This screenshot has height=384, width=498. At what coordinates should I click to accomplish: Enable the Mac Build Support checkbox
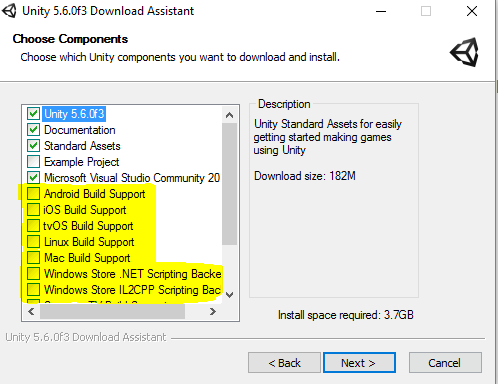coord(33,258)
